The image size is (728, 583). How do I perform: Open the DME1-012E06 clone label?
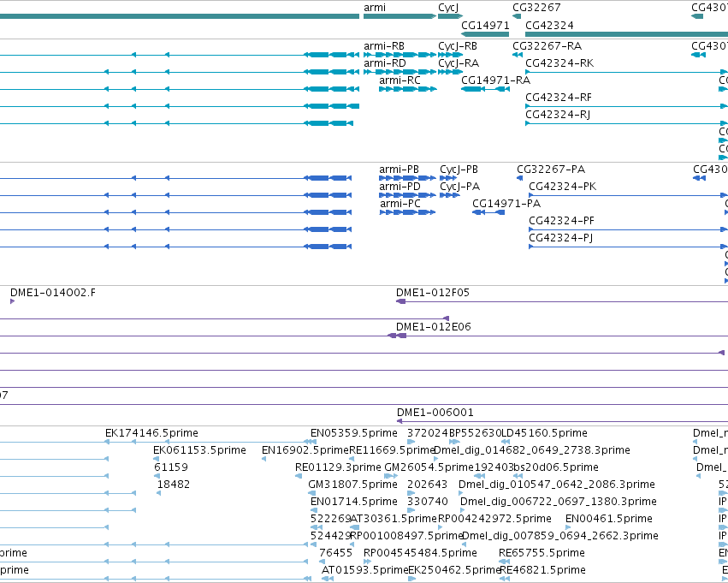click(433, 328)
